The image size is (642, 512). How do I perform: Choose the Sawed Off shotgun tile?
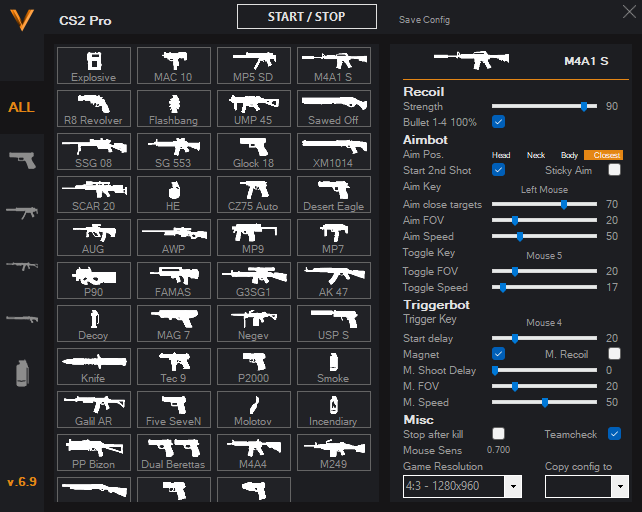click(334, 109)
